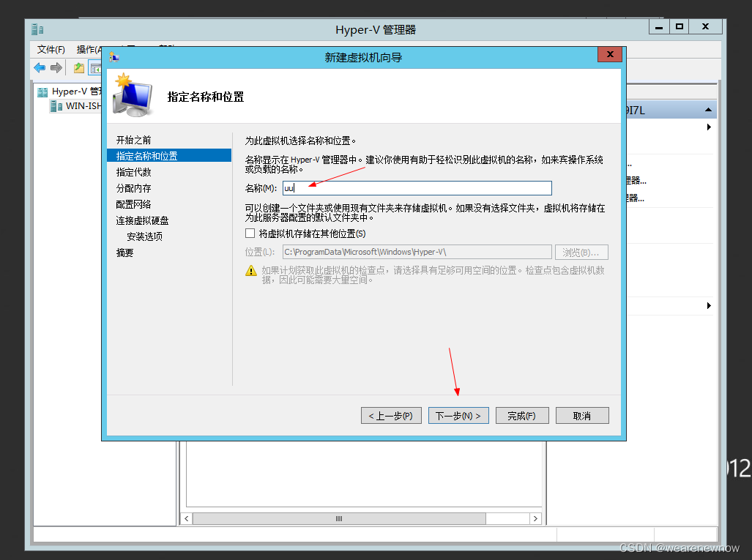Open the 操作 menu
Viewport: 752px width, 560px height.
(86, 49)
